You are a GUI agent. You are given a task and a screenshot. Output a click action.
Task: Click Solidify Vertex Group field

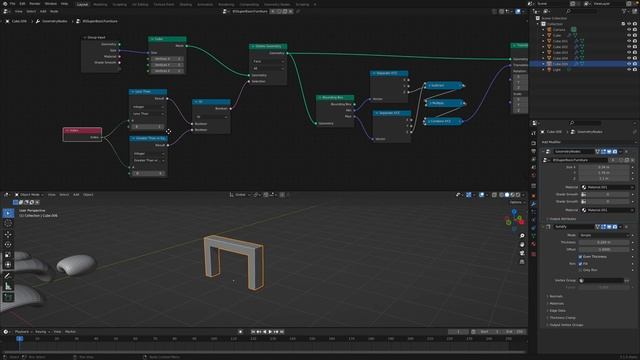point(602,280)
